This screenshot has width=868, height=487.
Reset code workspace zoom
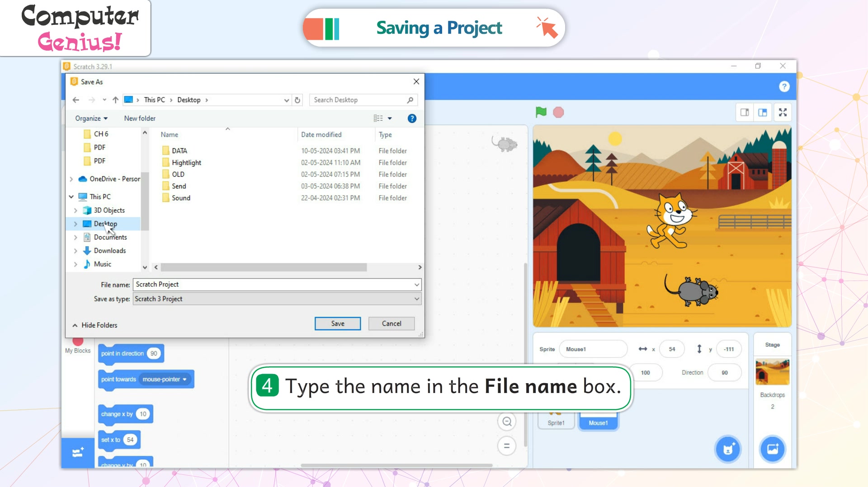(x=507, y=446)
